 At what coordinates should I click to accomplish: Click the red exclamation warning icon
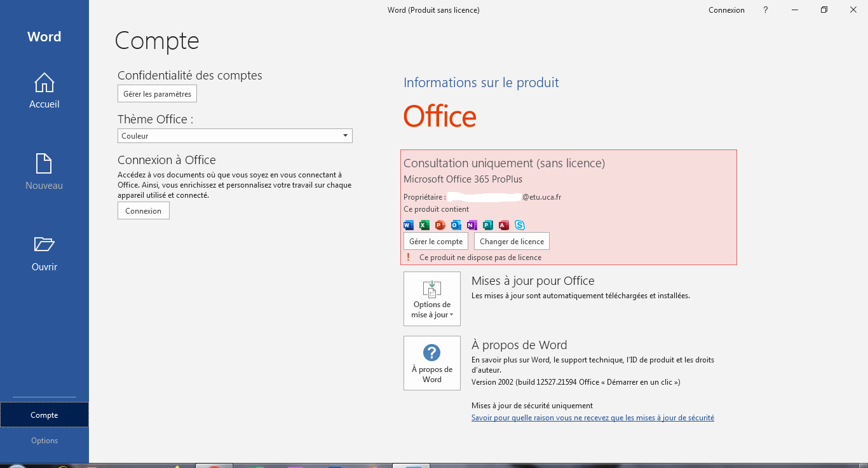[409, 258]
